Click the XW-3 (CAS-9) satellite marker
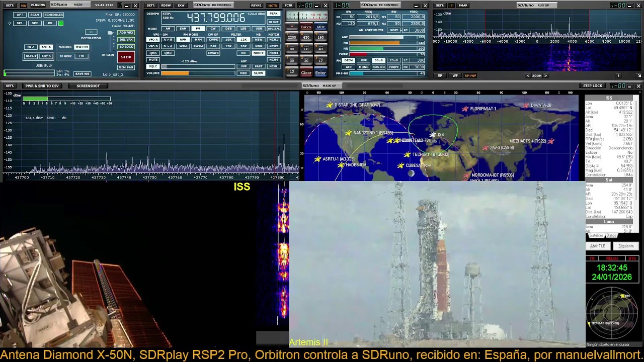 tap(486, 148)
